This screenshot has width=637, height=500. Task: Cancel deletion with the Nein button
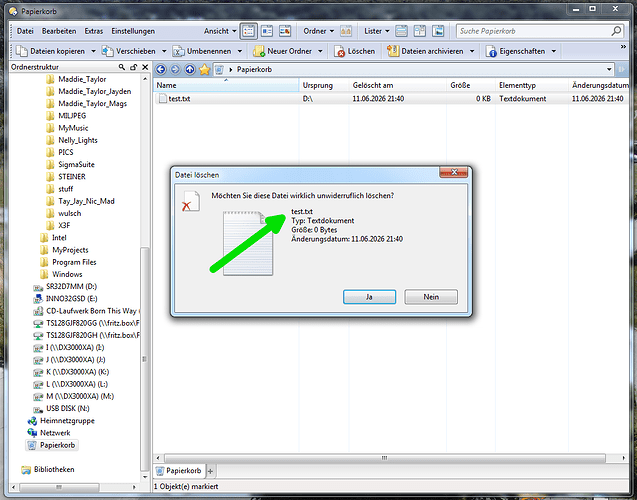pos(431,297)
